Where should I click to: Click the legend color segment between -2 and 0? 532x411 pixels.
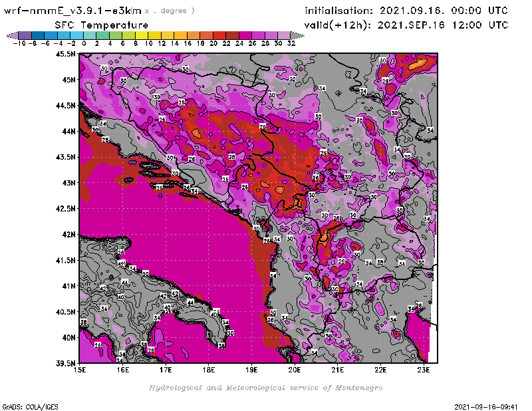point(77,35)
